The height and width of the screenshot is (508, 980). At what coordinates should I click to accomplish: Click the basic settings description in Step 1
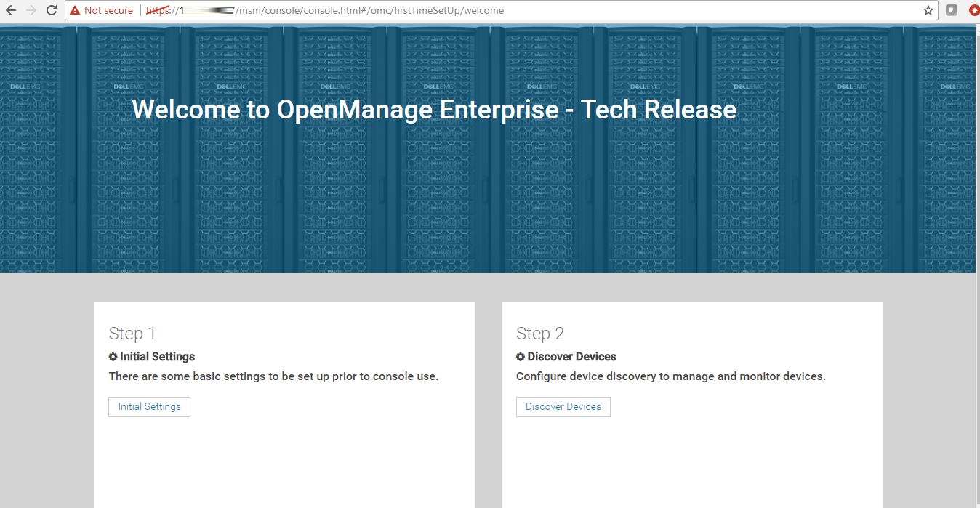click(273, 376)
